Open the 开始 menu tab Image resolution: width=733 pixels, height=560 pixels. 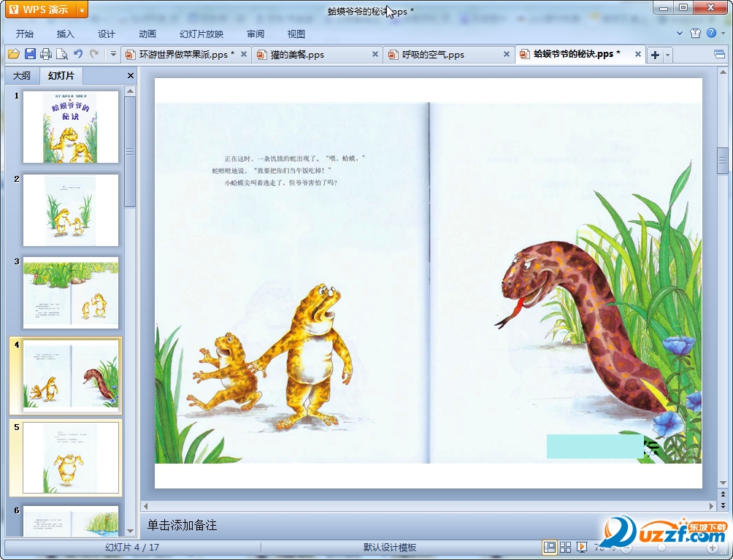click(x=25, y=34)
